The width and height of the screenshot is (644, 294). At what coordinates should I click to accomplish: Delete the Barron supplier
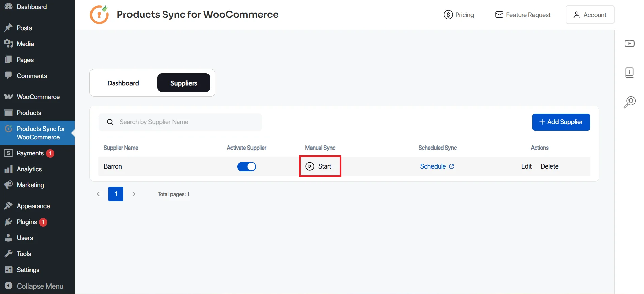pos(549,166)
